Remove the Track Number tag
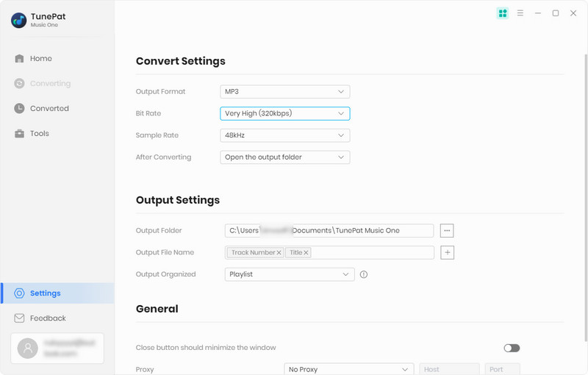 (279, 253)
